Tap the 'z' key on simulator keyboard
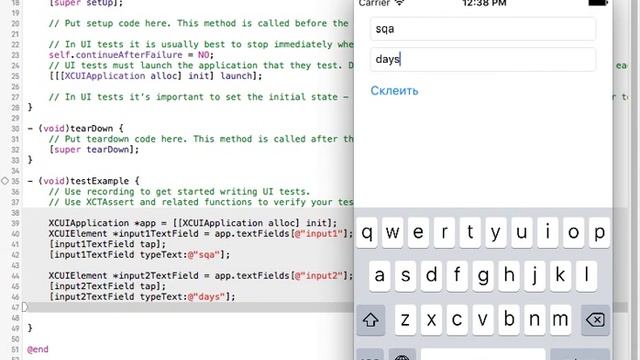 tap(405, 320)
